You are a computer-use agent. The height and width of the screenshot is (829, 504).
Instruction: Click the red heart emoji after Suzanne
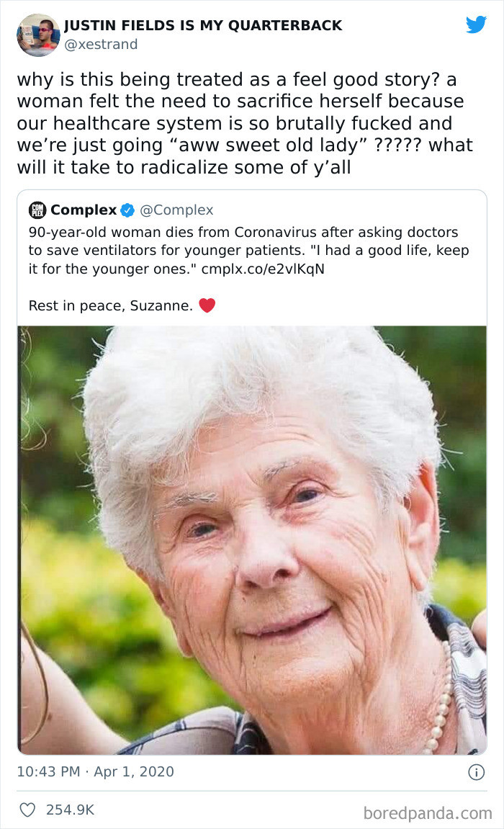pyautogui.click(x=207, y=305)
